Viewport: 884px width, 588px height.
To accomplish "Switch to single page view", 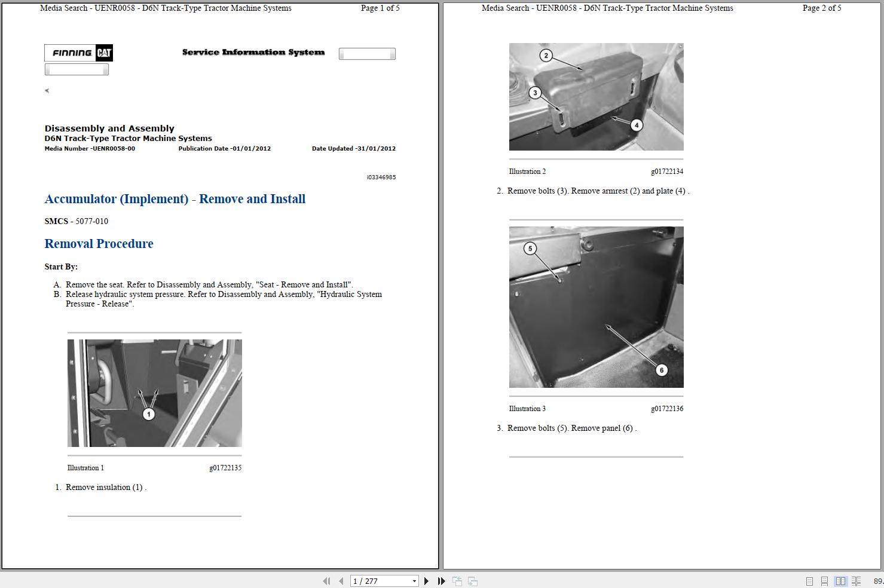I will click(x=809, y=581).
